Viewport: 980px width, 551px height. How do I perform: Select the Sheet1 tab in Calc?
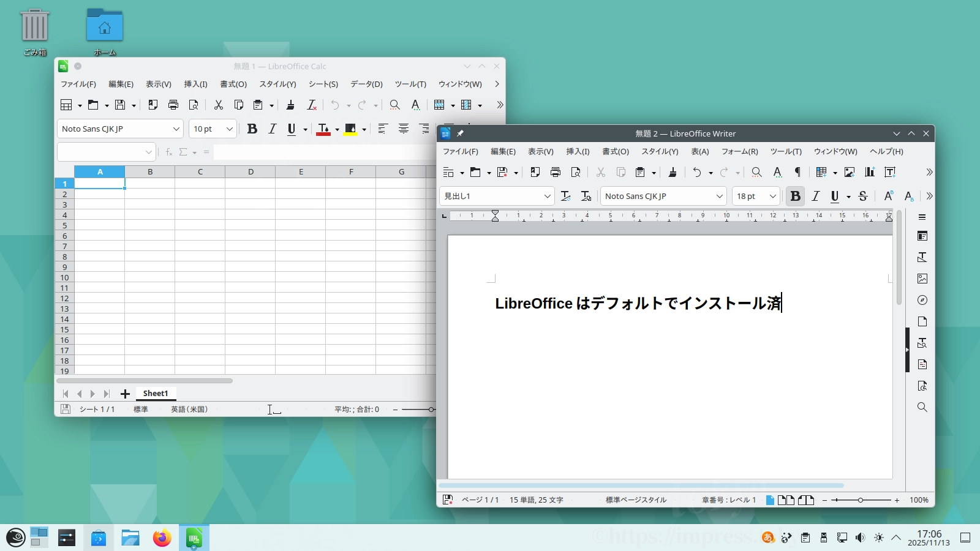click(x=156, y=394)
